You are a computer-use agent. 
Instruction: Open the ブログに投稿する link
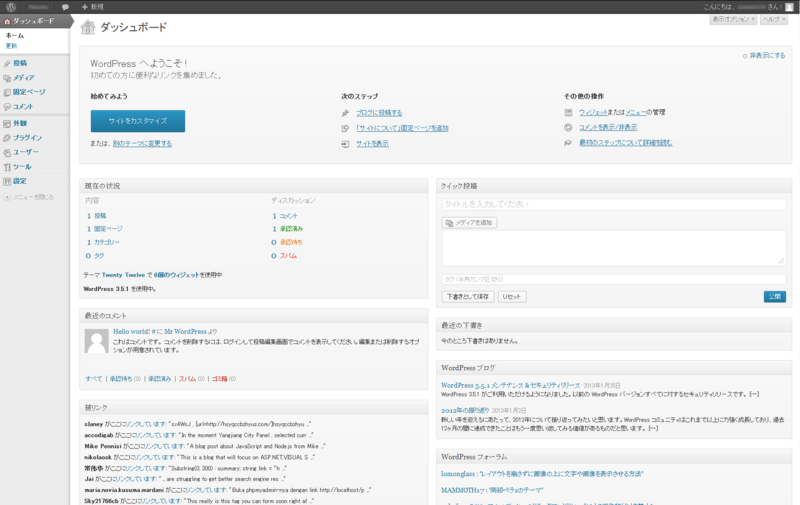pyautogui.click(x=379, y=113)
